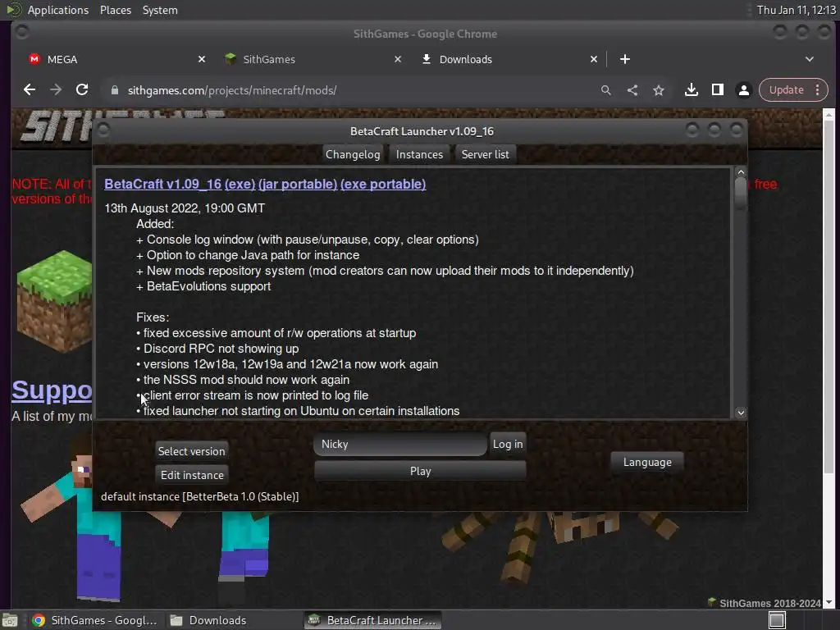
Task: Click the Chrome forward arrow
Action: coord(56,90)
